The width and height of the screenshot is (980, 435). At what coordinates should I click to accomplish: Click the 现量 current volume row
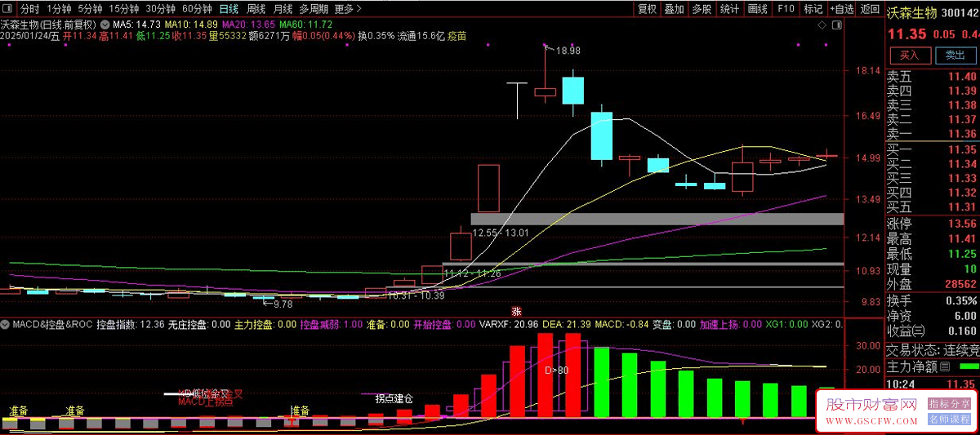point(933,269)
